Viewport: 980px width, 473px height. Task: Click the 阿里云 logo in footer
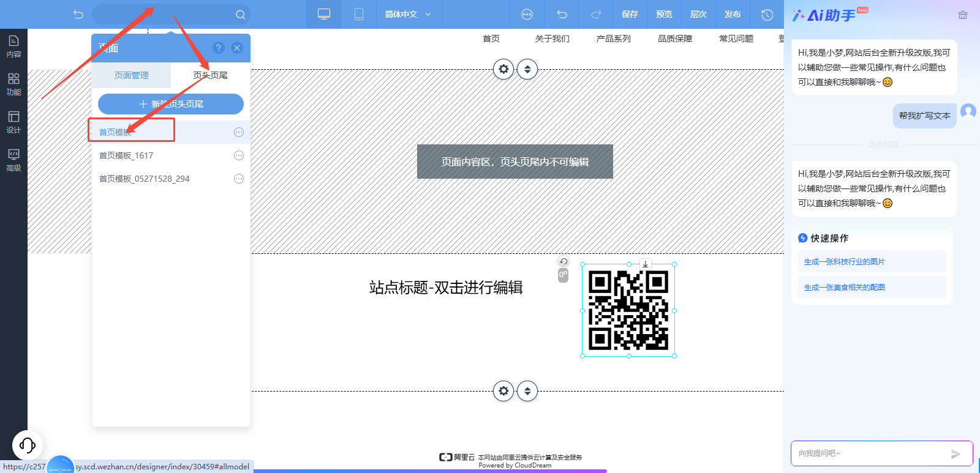pyautogui.click(x=457, y=457)
